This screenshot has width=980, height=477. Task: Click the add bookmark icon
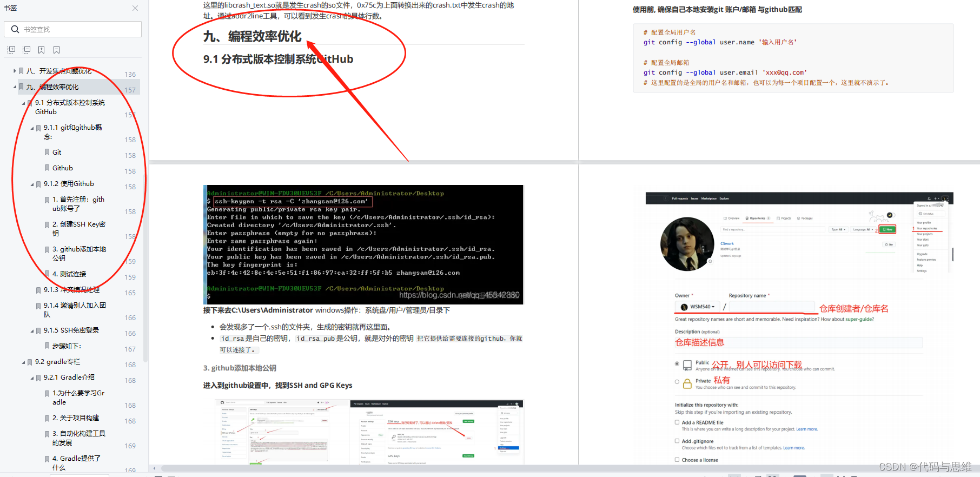pos(42,50)
